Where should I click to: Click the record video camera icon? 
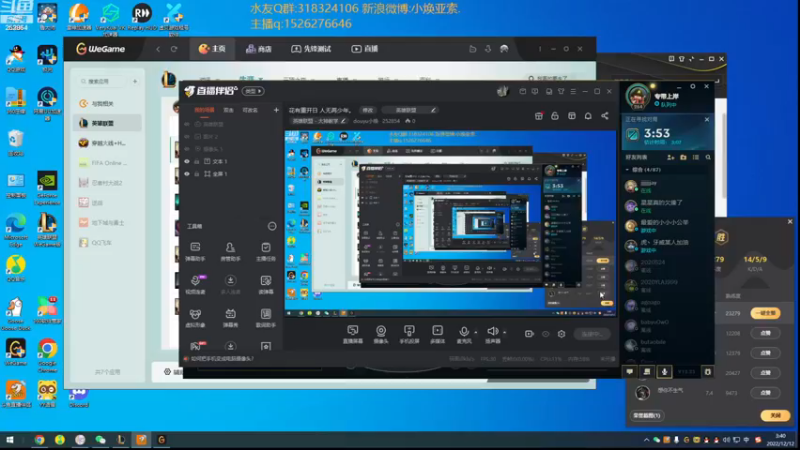pyautogui.click(x=529, y=334)
